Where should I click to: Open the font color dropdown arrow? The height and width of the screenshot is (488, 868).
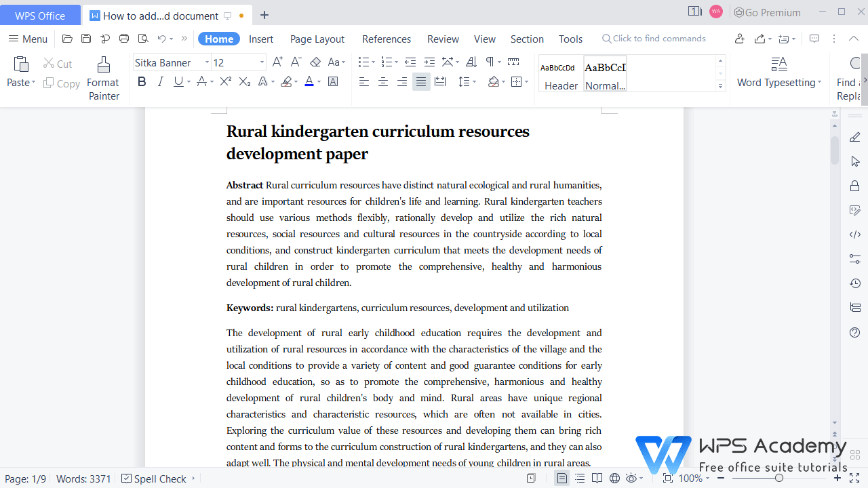tap(318, 81)
